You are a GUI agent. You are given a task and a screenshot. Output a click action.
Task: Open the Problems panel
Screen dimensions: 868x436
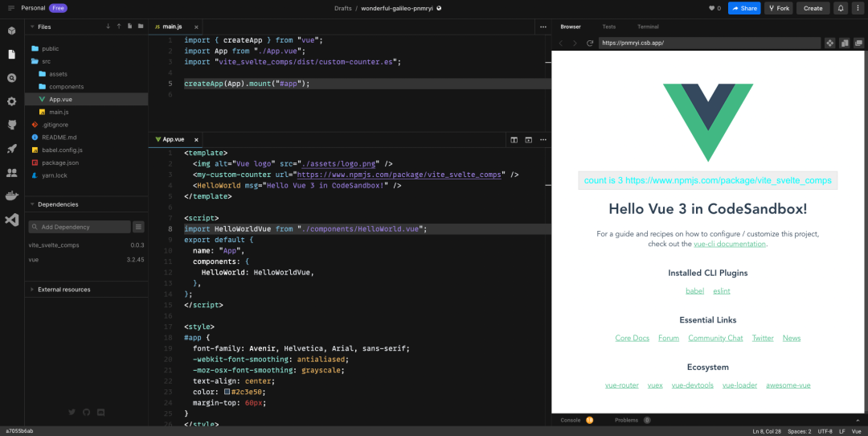point(633,421)
